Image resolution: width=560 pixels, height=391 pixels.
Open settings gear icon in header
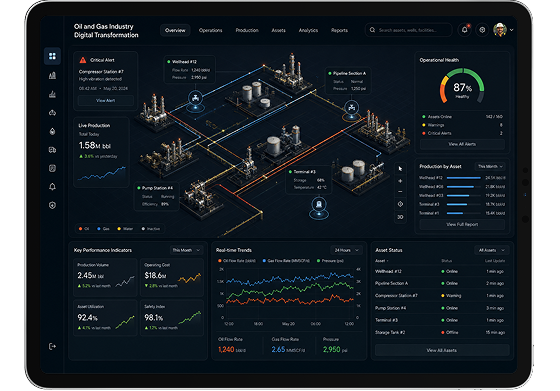point(482,30)
